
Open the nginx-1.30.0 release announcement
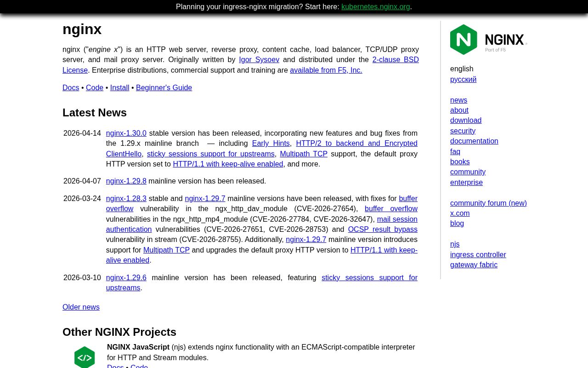tap(126, 133)
